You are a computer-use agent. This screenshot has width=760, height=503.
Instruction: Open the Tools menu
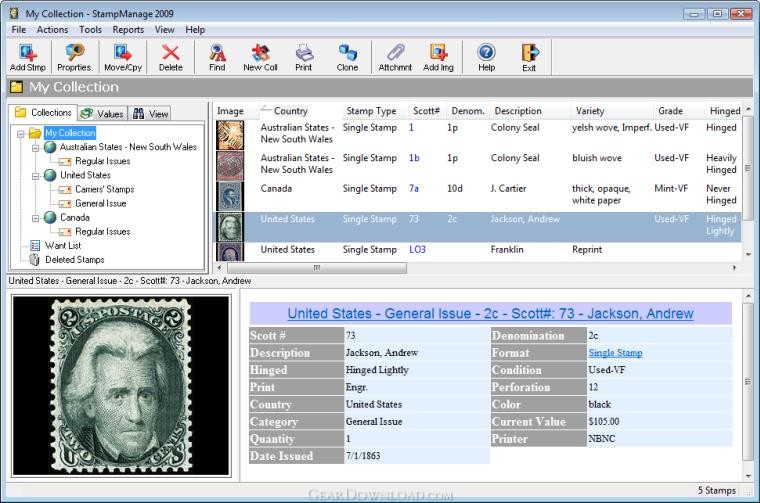[x=91, y=30]
